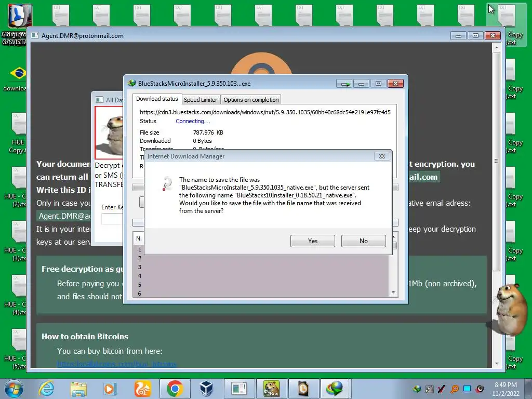Image resolution: width=532 pixels, height=399 pixels.
Task: Open Internet Download Manager from taskbar
Action: pyautogui.click(x=335, y=389)
